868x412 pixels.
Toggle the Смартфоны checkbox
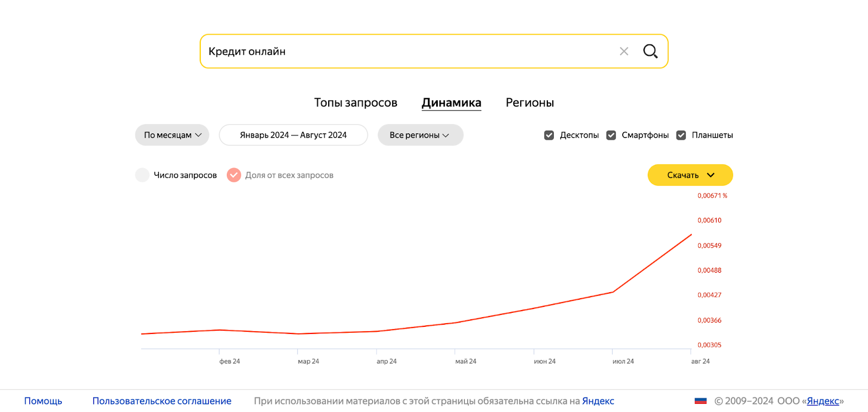(611, 135)
